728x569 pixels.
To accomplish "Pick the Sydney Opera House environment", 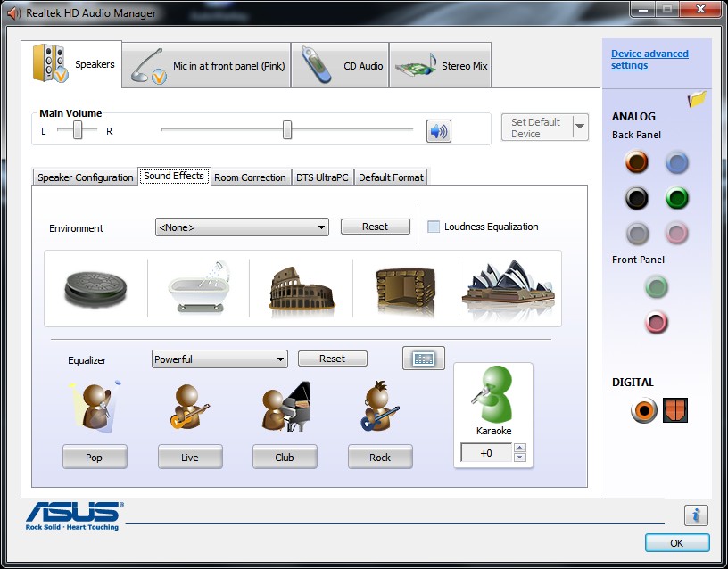I will pyautogui.click(x=509, y=288).
